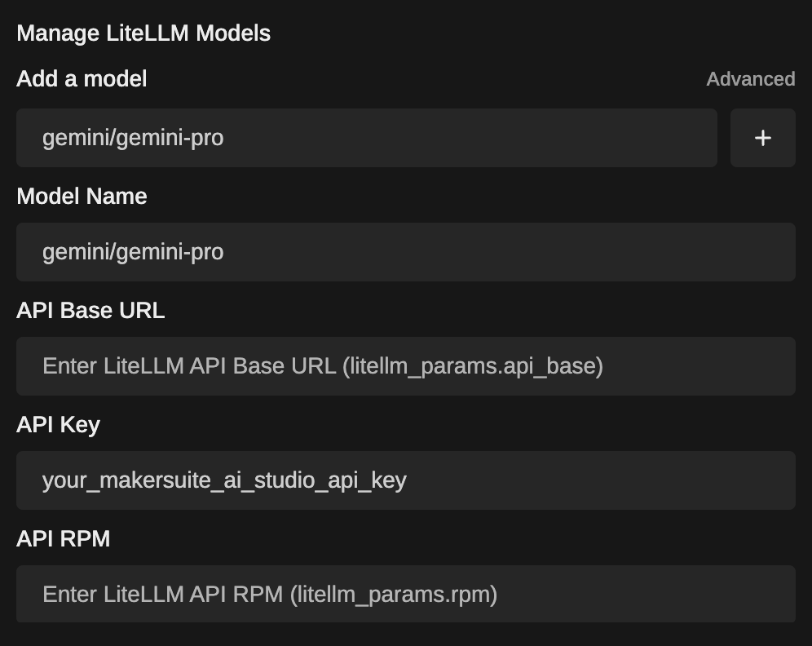The height and width of the screenshot is (646, 812).
Task: Click the "API RPM" label text
Action: pyautogui.click(x=63, y=539)
